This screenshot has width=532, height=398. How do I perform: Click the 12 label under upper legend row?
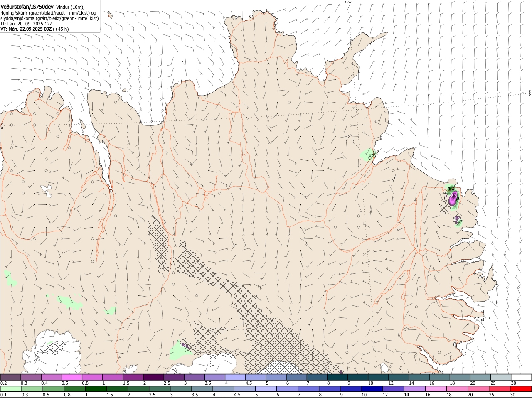tap(391, 383)
